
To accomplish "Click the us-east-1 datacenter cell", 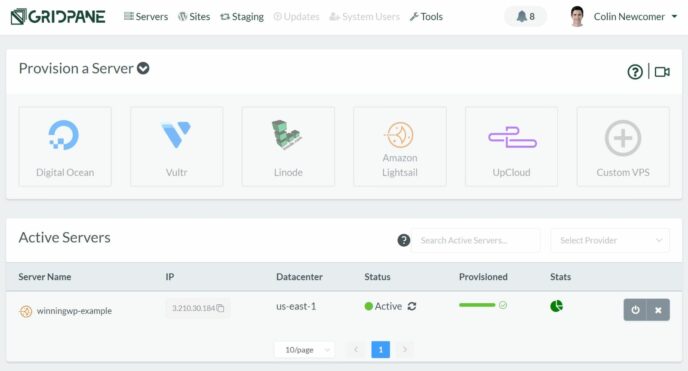I will (296, 307).
